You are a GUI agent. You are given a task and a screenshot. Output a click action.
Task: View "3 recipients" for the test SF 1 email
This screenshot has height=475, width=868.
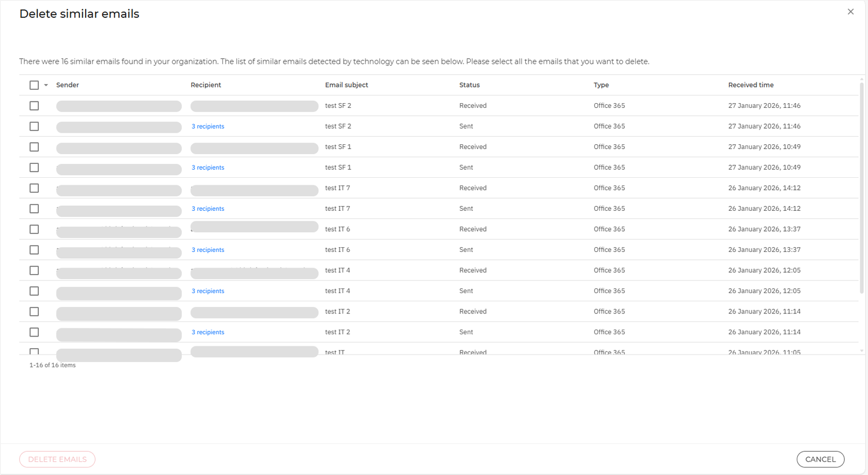[x=208, y=167]
